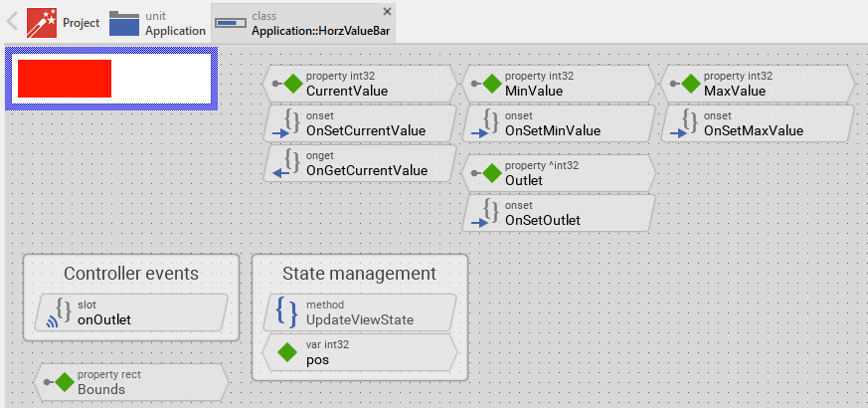The height and width of the screenshot is (408, 868).
Task: Select the Bounds property brick
Action: pyautogui.click(x=131, y=382)
